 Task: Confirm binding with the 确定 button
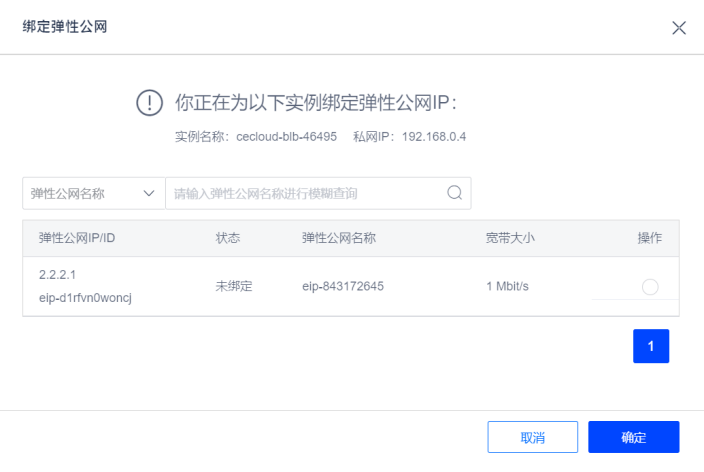tap(633, 437)
